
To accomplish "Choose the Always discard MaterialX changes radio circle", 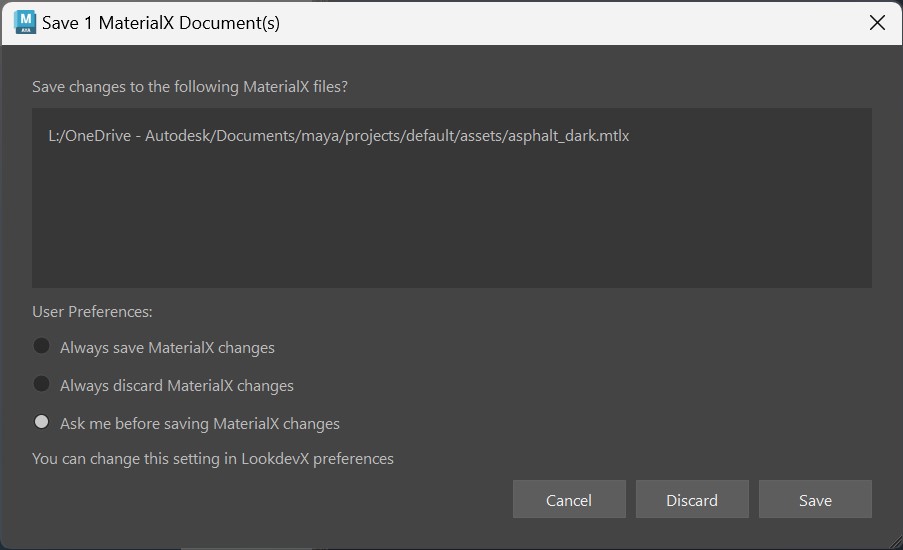I will pos(42,384).
